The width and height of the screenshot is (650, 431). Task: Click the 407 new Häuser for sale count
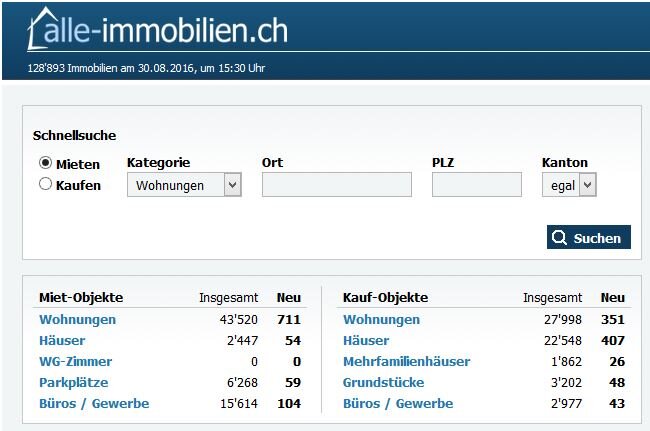click(x=612, y=341)
